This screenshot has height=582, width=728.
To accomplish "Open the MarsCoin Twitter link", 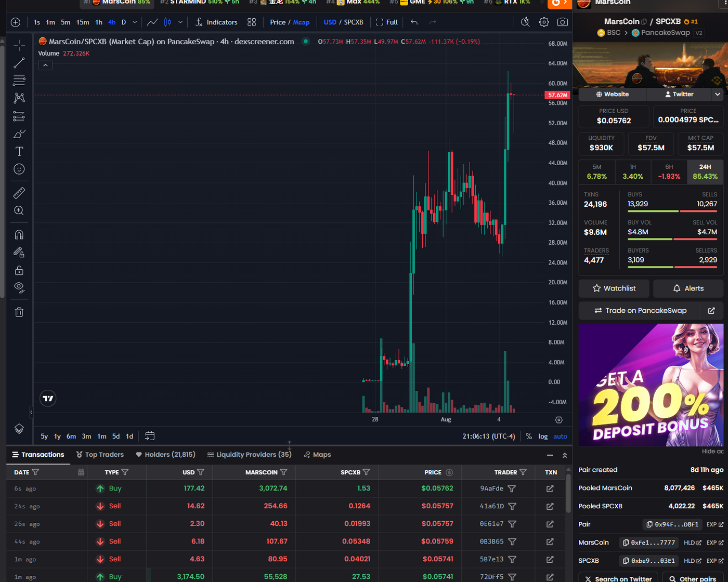I will click(x=679, y=94).
